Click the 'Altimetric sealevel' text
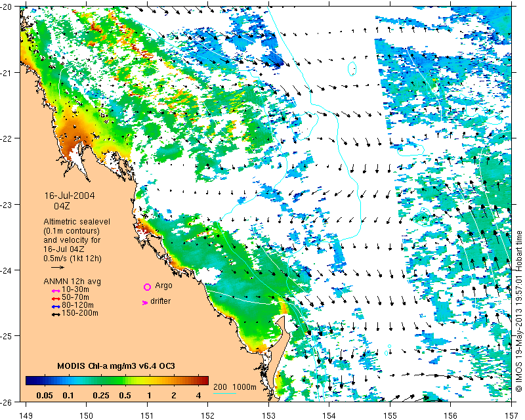 [77, 222]
